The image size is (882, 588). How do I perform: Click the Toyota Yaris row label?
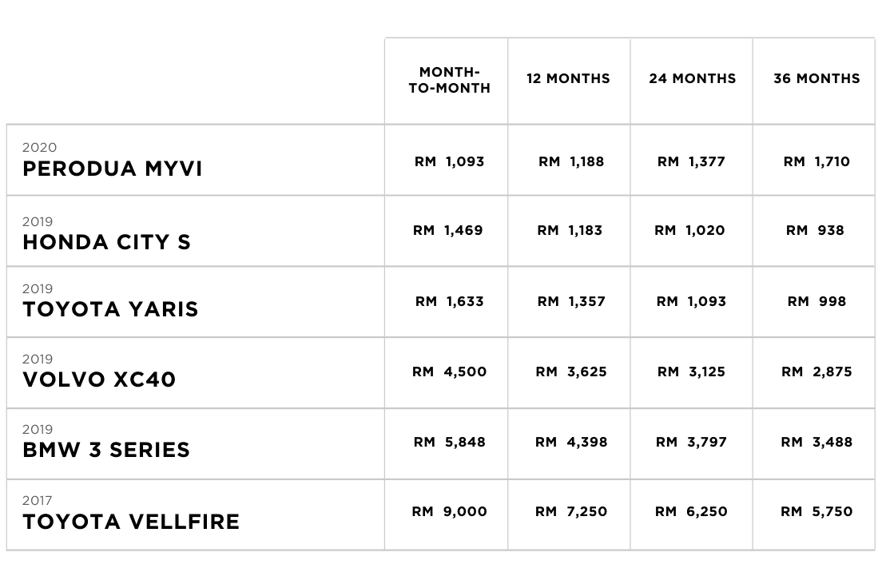pos(111,309)
